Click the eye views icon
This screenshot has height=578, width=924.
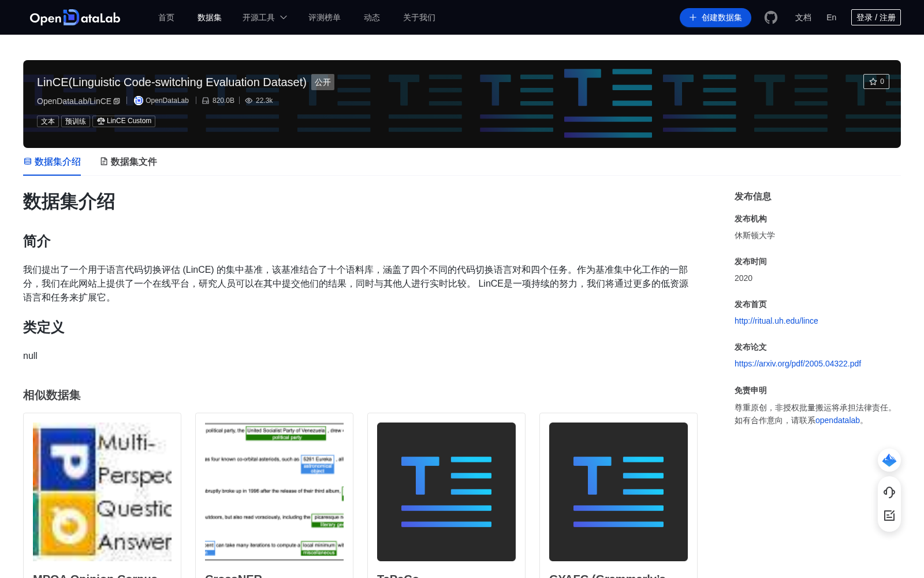pos(249,101)
